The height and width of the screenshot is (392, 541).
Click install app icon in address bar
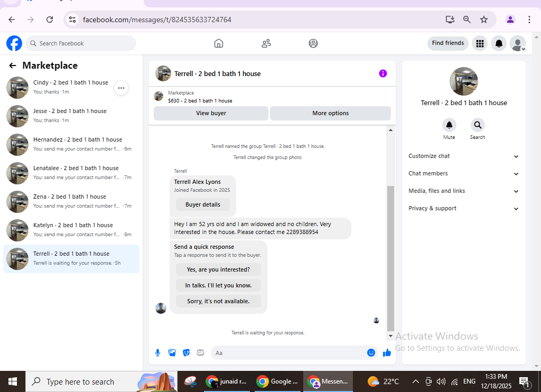click(450, 20)
